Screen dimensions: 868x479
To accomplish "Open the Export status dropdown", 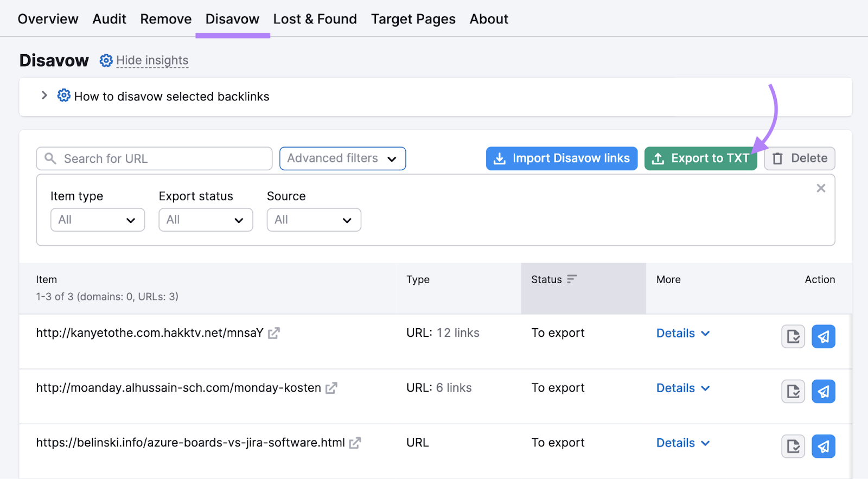I will tap(206, 220).
